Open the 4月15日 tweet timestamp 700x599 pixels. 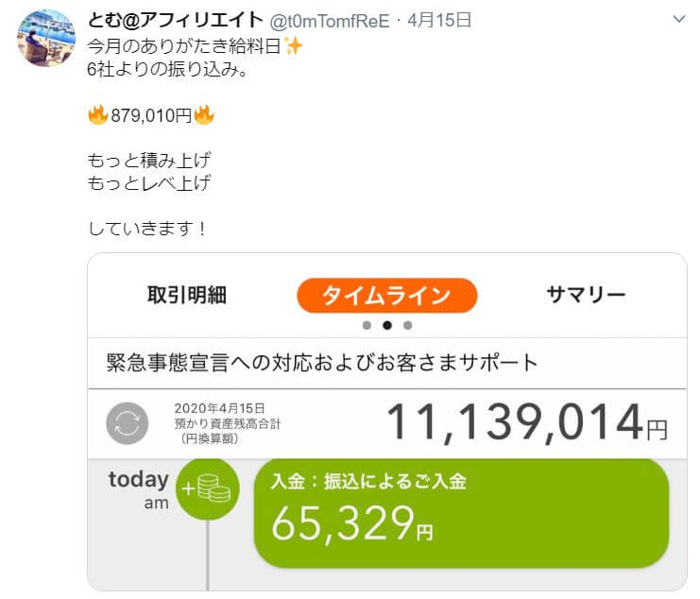click(439, 20)
